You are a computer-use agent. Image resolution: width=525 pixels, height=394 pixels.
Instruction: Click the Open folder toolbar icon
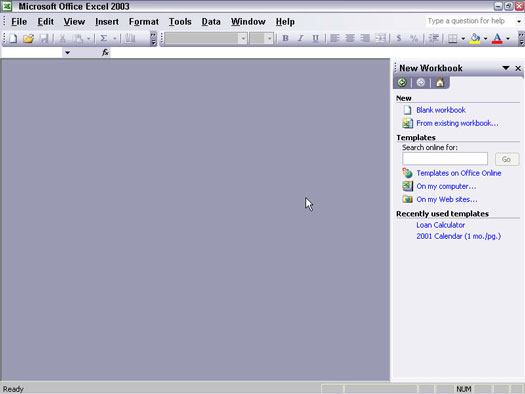28,38
